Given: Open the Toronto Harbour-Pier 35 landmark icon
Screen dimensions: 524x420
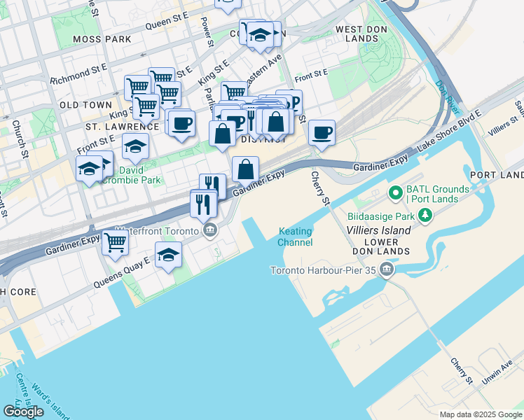Looking at the screenshot, I should (x=386, y=269).
